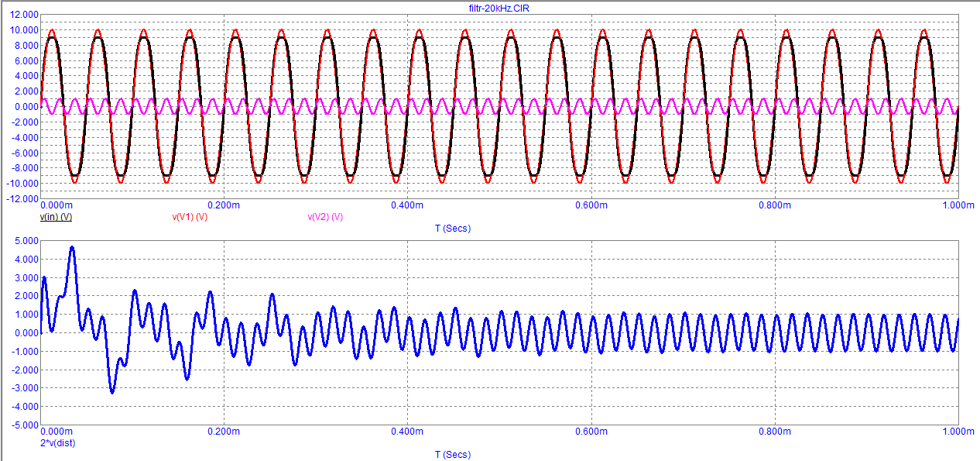Click the -10.000 y-axis value

point(22,184)
